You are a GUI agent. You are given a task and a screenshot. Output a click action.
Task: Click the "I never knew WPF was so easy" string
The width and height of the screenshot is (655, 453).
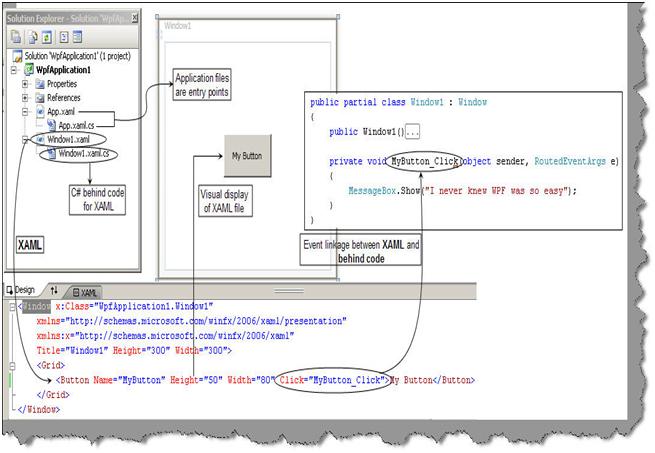[x=497, y=191]
